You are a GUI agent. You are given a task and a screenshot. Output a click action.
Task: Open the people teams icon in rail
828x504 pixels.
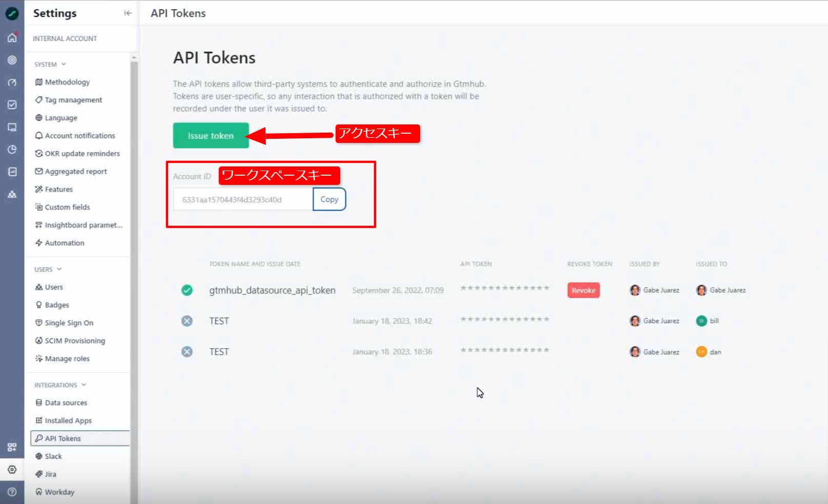click(x=12, y=194)
